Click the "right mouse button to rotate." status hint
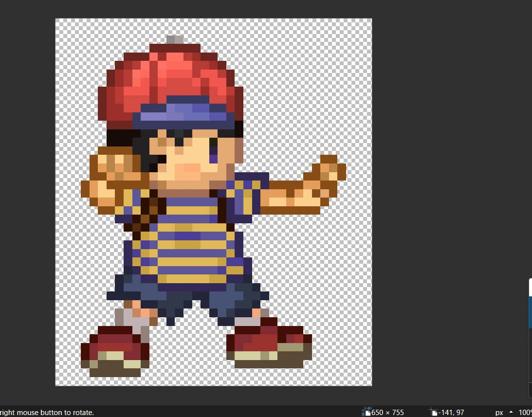Image resolution: width=532 pixels, height=417 pixels. [x=47, y=413]
